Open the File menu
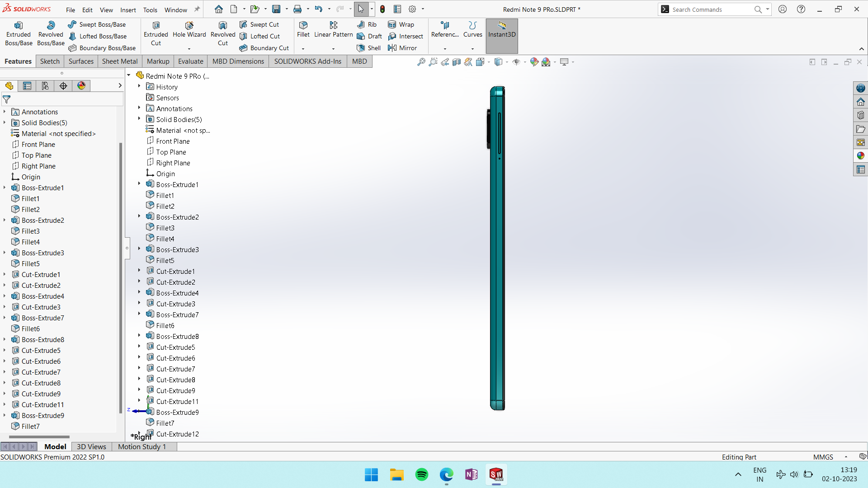The image size is (868, 488). click(71, 10)
